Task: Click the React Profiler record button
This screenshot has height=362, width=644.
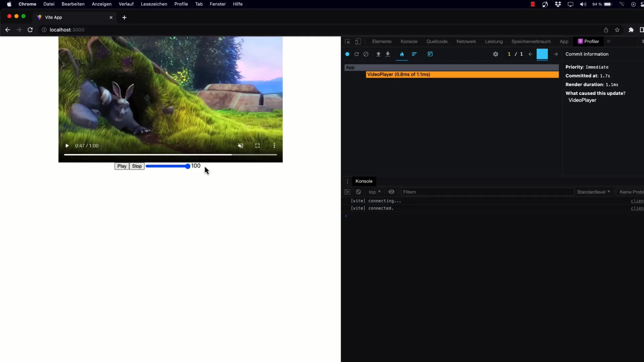Action: point(347,54)
